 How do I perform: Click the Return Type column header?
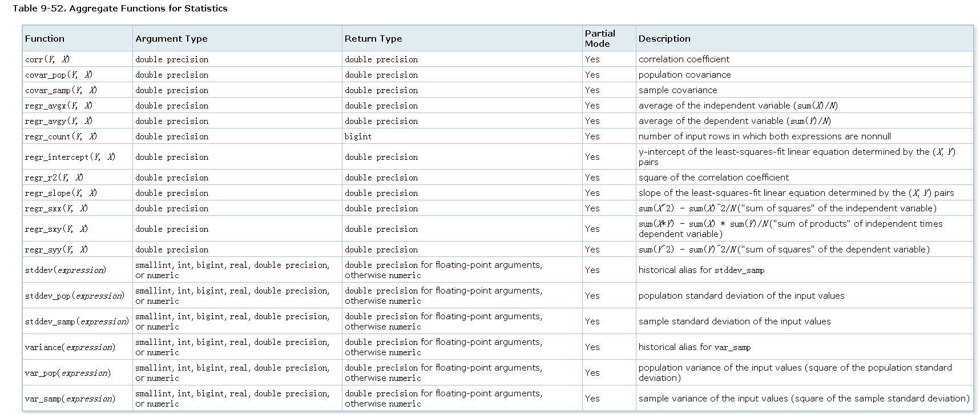coord(373,39)
